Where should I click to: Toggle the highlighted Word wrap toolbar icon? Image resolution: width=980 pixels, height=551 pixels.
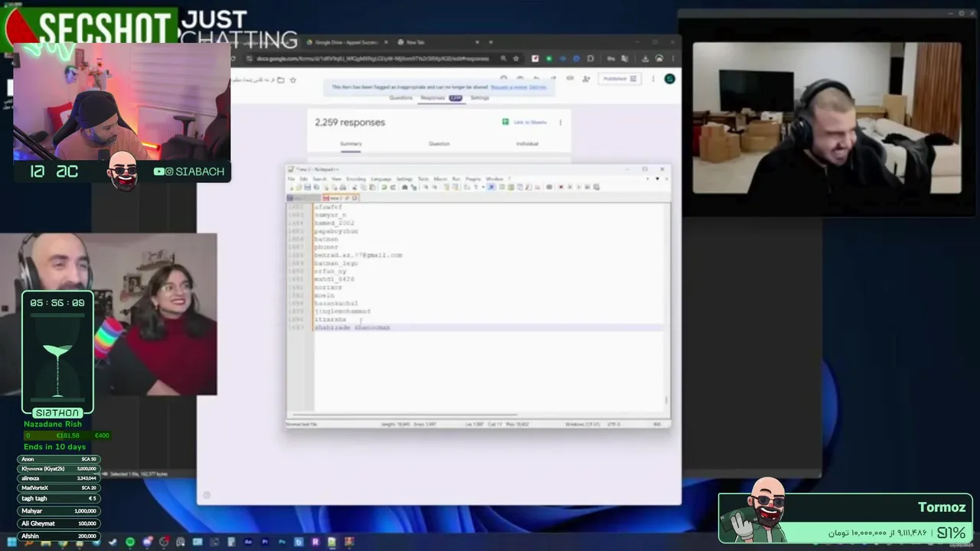tap(492, 187)
